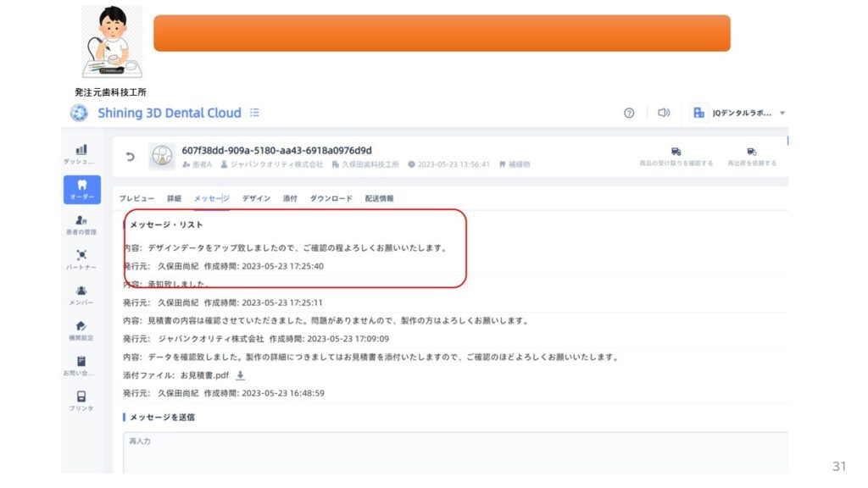868x488 pixels.
Task: Click the back arrow next to order ID
Action: click(130, 157)
